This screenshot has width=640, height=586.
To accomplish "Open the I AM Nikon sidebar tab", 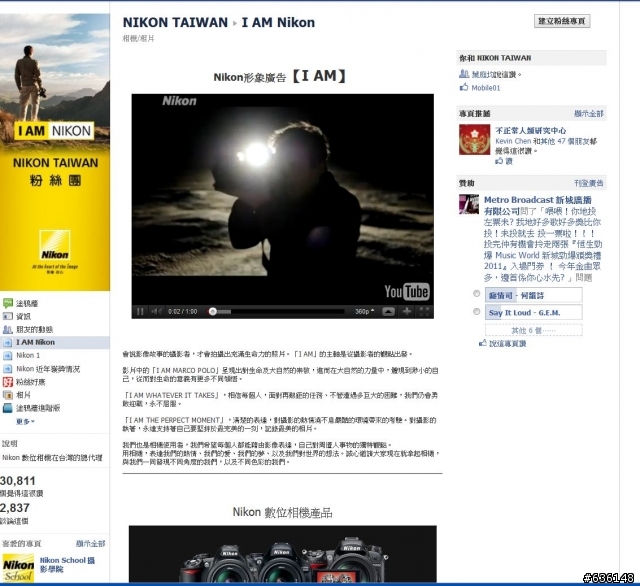I will pyautogui.click(x=55, y=342).
